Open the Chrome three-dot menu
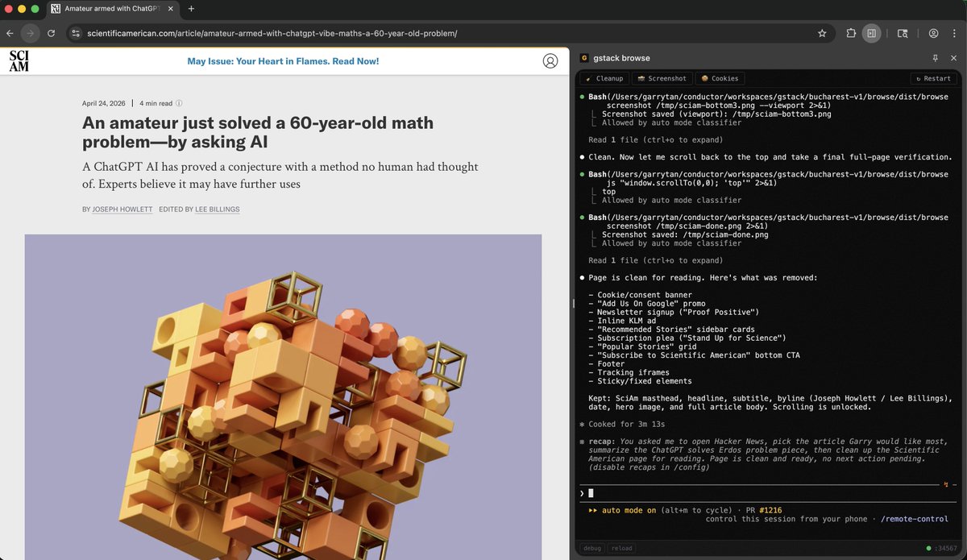 point(954,33)
